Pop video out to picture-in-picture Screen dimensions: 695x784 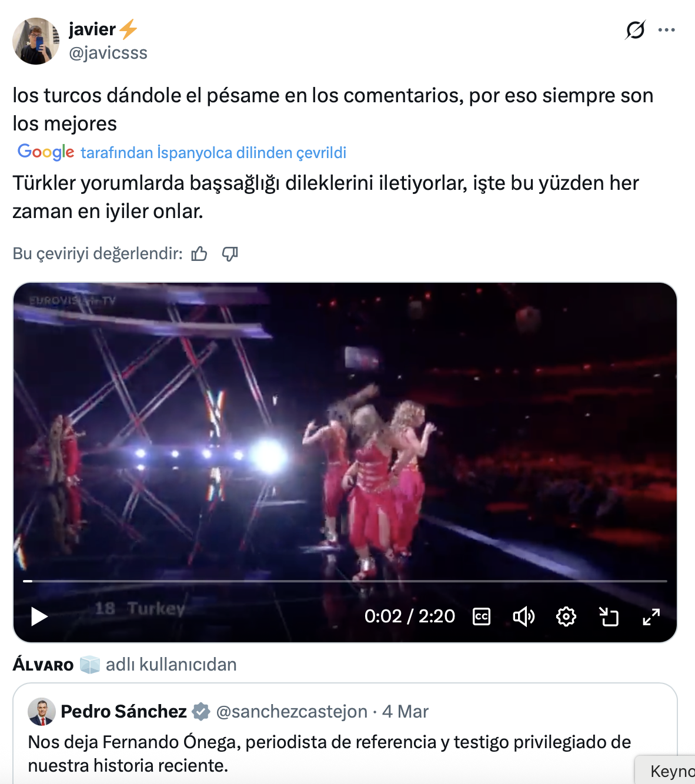point(609,617)
